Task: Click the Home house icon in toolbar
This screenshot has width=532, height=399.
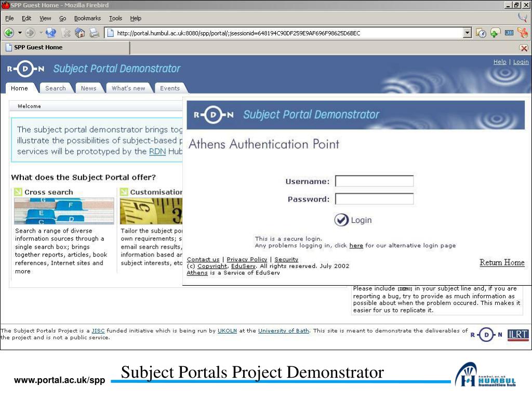Action: tap(79, 33)
